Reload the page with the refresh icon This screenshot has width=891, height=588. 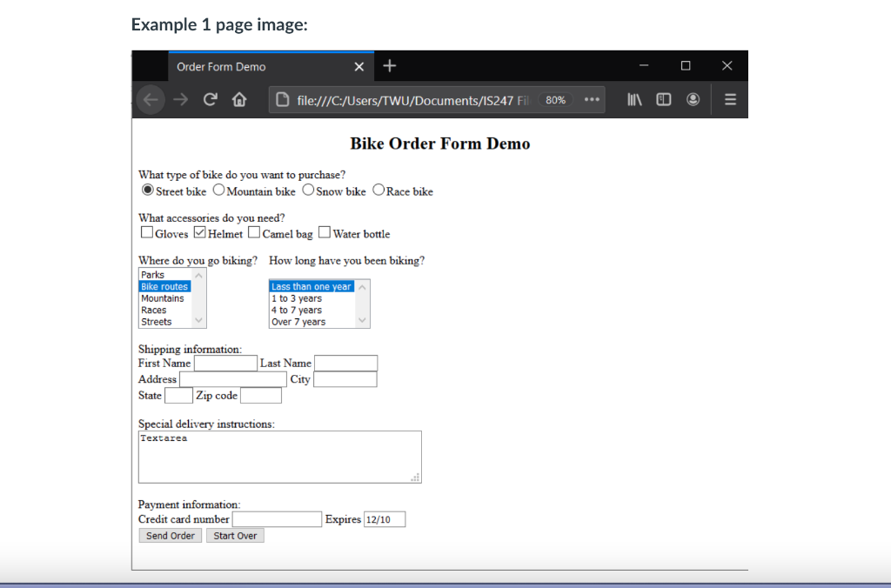pyautogui.click(x=210, y=99)
